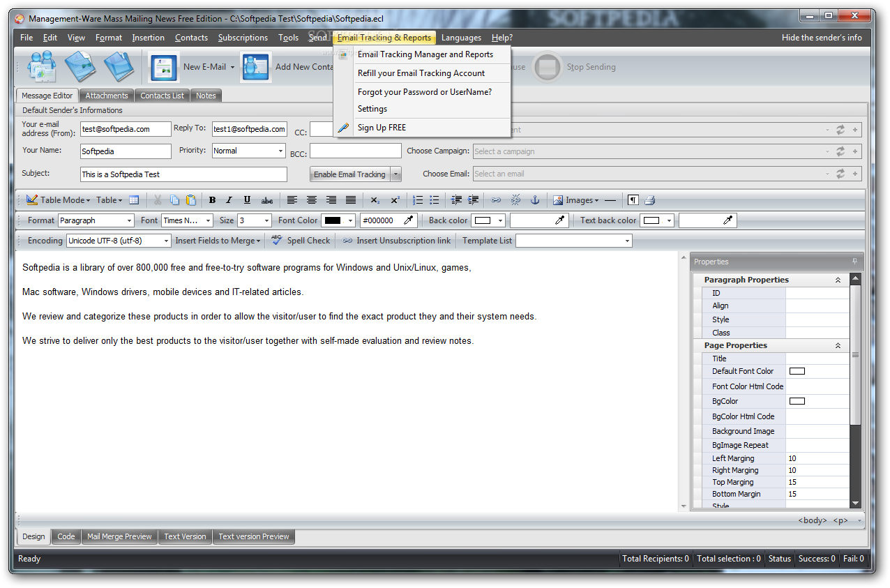Image resolution: width=890 pixels, height=588 pixels.
Task: Toggle strikethrough formatting
Action: pyautogui.click(x=267, y=200)
